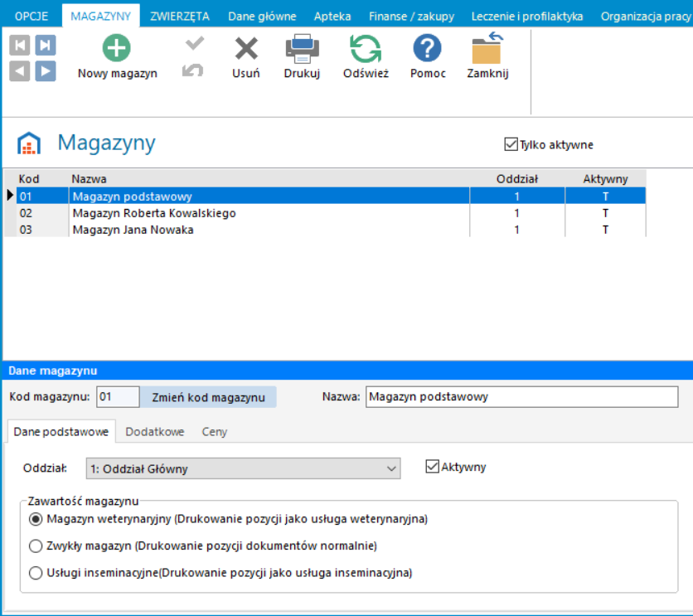The height and width of the screenshot is (616, 693).
Task: Switch to the MAGAZYNY tab
Action: point(101,17)
